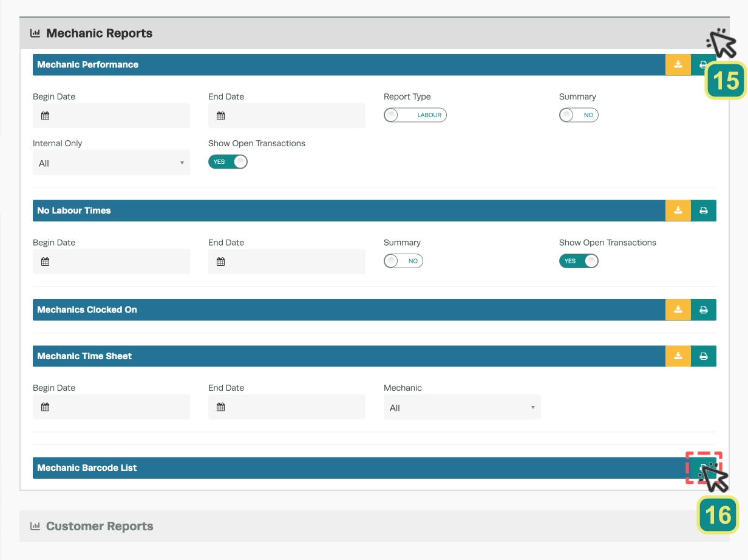Print the Mechanic Time Sheet report

click(704, 356)
